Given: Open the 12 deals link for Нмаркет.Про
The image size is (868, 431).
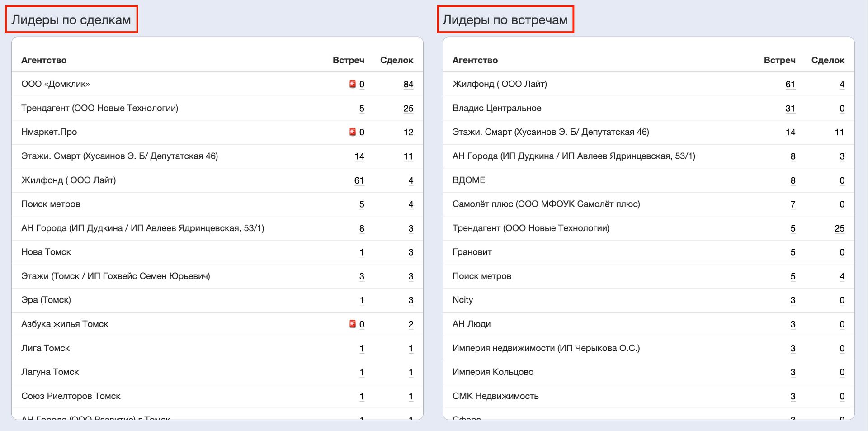Looking at the screenshot, I should 408,132.
